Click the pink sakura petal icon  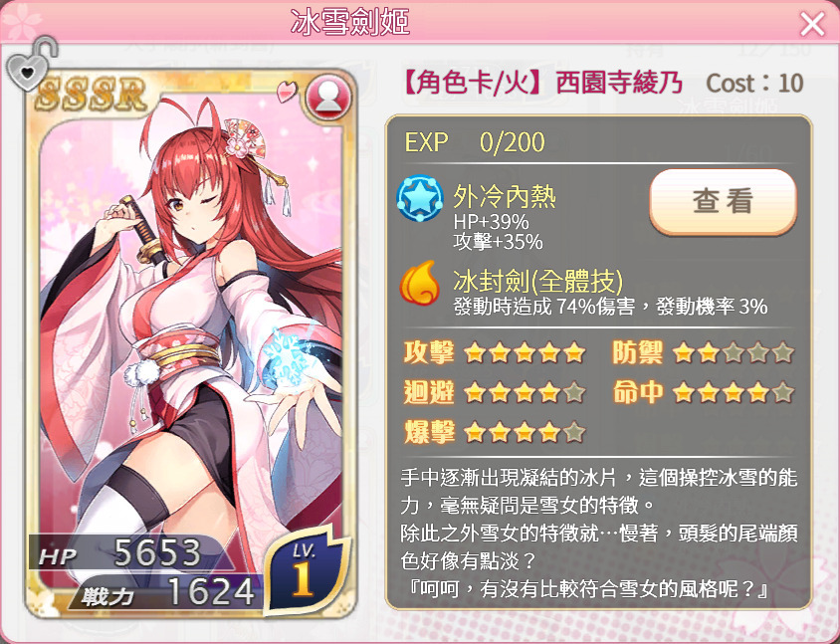click(288, 91)
